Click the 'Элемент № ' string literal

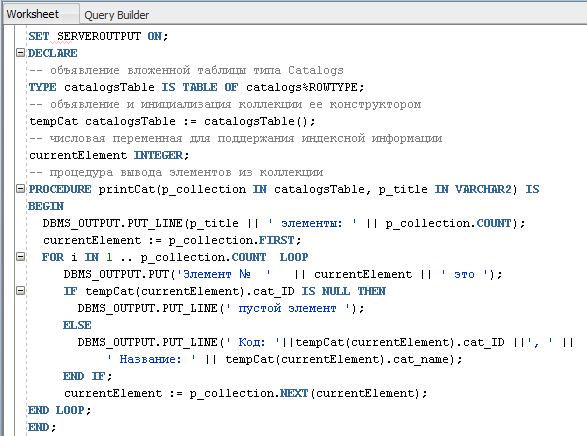[224, 274]
